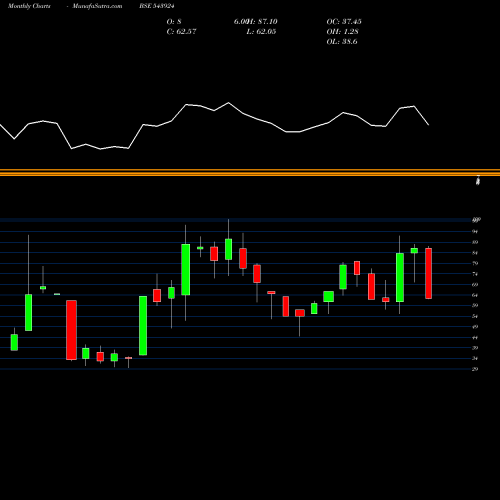The height and width of the screenshot is (500, 500).
Task: Click the "OC: 37.45" reading
Action: [x=344, y=22]
